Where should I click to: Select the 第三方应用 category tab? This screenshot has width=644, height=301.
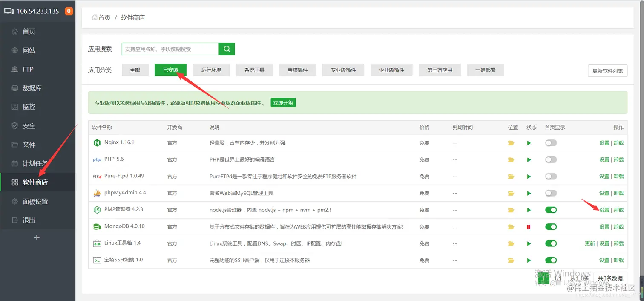tap(440, 70)
